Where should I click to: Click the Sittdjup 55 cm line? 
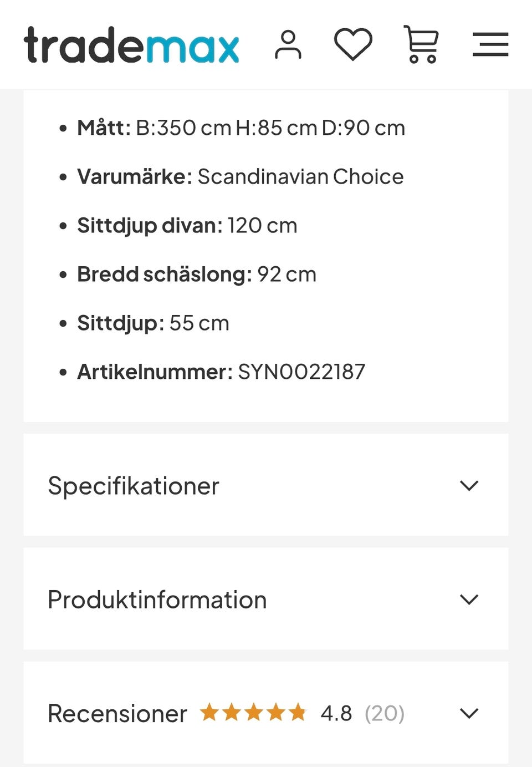[153, 323]
